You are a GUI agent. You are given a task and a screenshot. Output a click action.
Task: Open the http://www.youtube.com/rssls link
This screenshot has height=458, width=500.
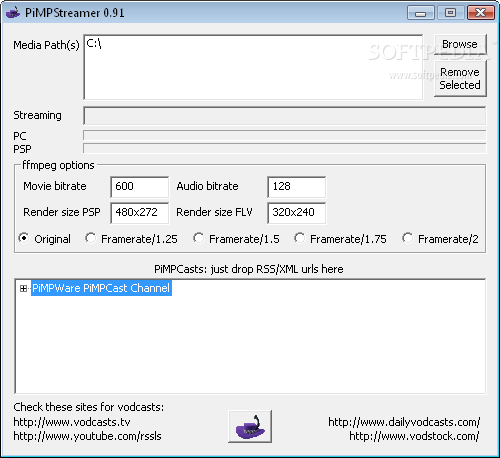[x=87, y=436]
